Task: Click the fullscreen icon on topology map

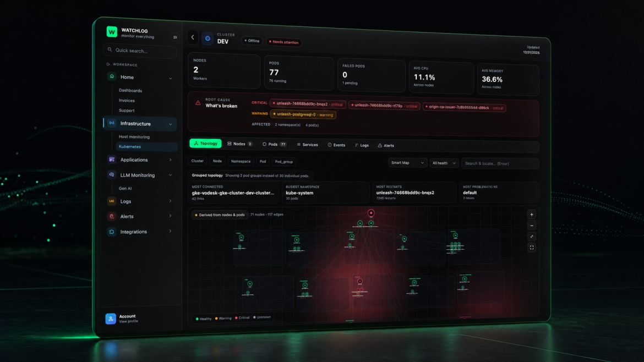Action: pyautogui.click(x=532, y=248)
